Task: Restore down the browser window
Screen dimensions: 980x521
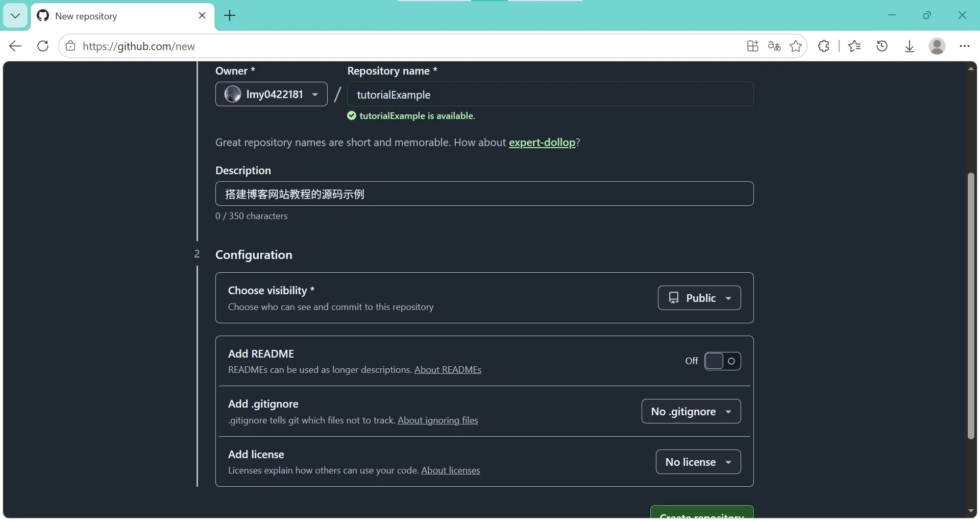Action: [x=927, y=15]
